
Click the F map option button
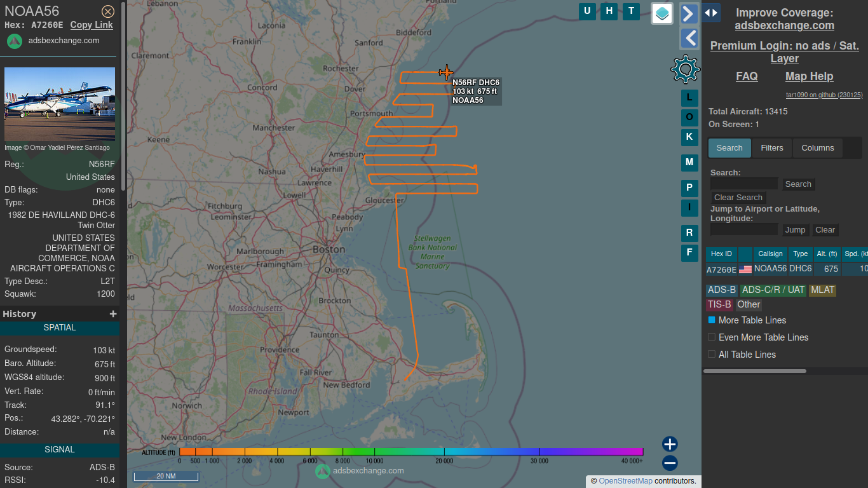[689, 253]
